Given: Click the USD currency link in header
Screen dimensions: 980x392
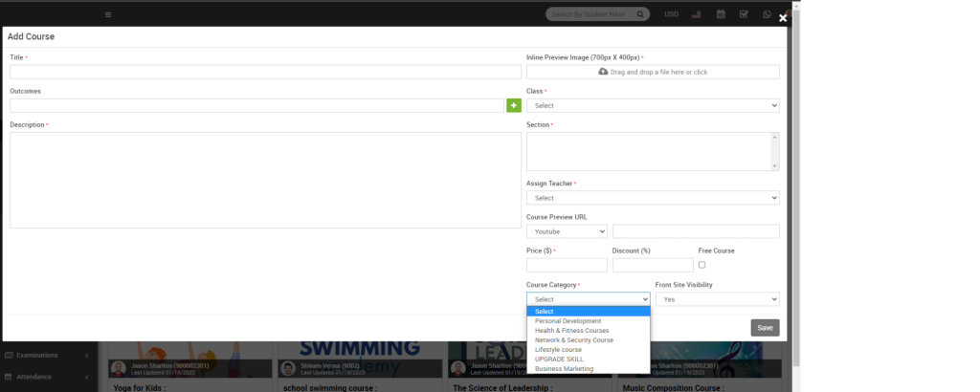Looking at the screenshot, I should coord(671,14).
